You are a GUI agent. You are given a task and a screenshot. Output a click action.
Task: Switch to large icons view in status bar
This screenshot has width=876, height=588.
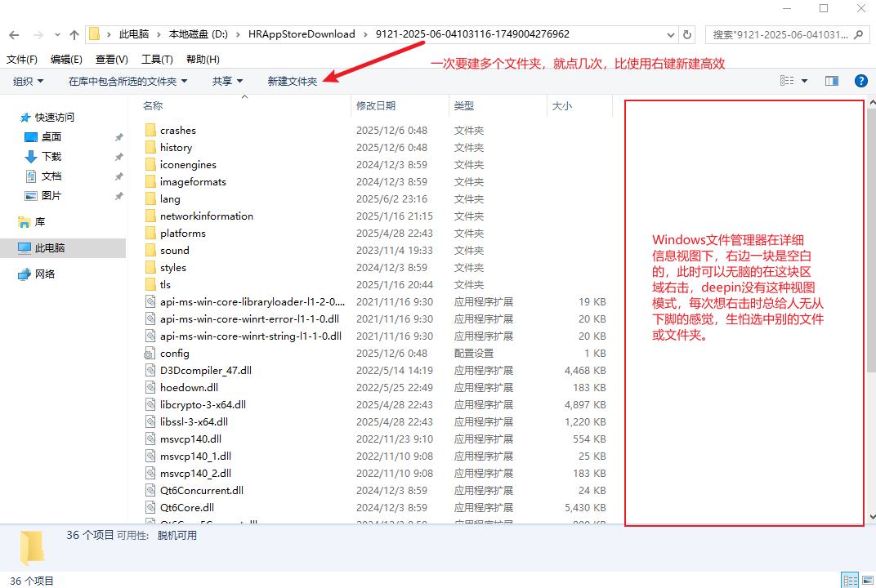(x=868, y=580)
